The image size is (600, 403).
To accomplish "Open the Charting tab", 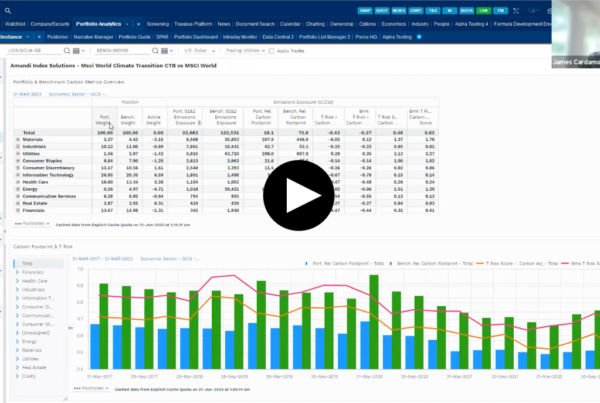I will coord(315,24).
